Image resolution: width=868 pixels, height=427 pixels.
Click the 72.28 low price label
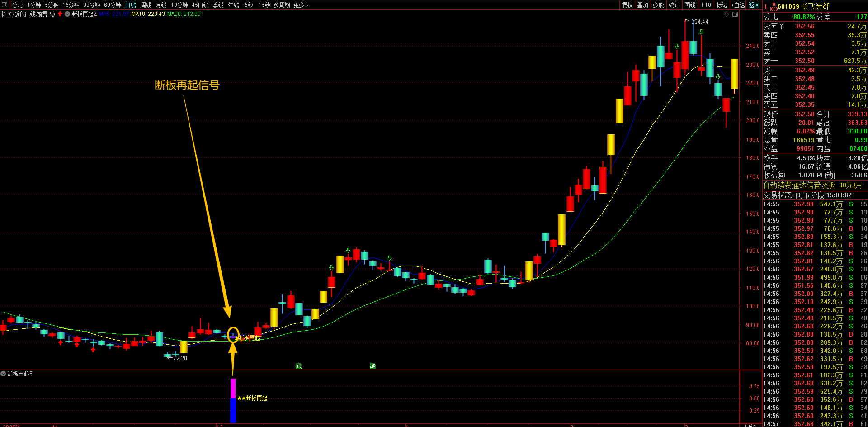click(x=179, y=358)
